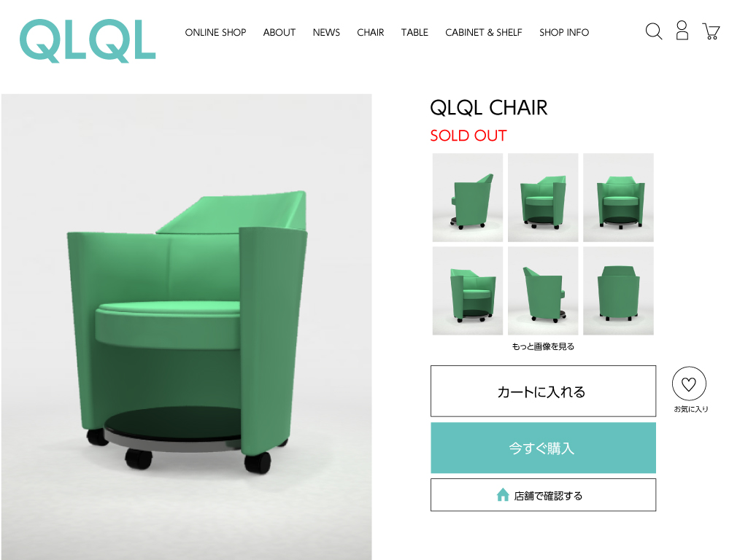This screenshot has height=560, width=748.
Task: Click the large main chair image
Action: point(187,327)
